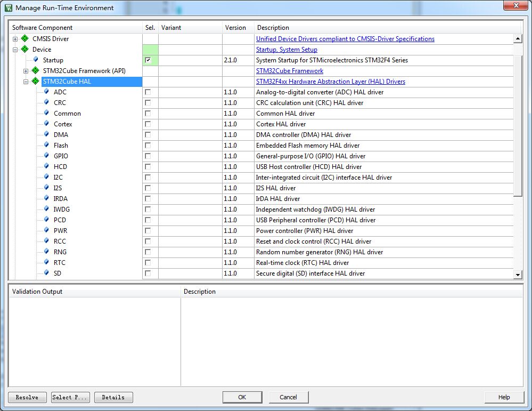
Task: Click the blue component icon beside SD
Action: coord(46,272)
